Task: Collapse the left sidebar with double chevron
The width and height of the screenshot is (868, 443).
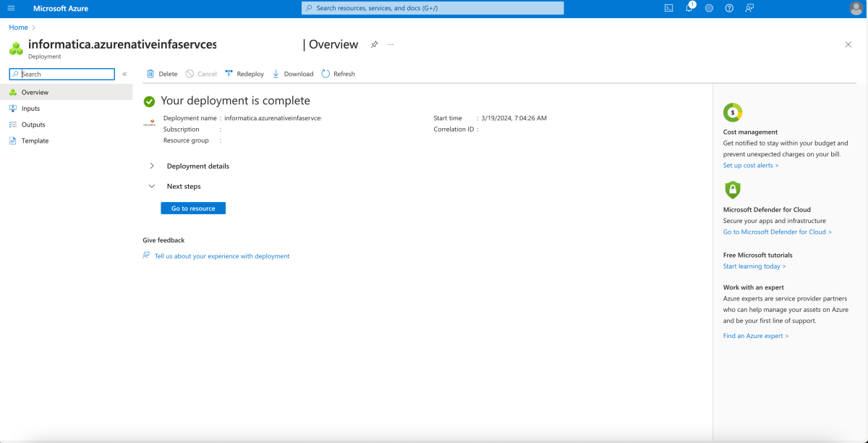Action: tap(124, 73)
